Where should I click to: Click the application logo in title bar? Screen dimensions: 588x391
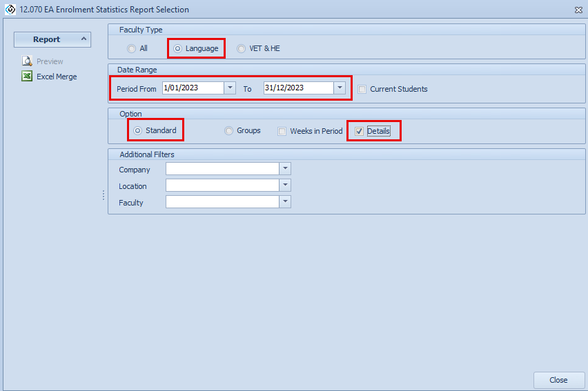(x=10, y=10)
